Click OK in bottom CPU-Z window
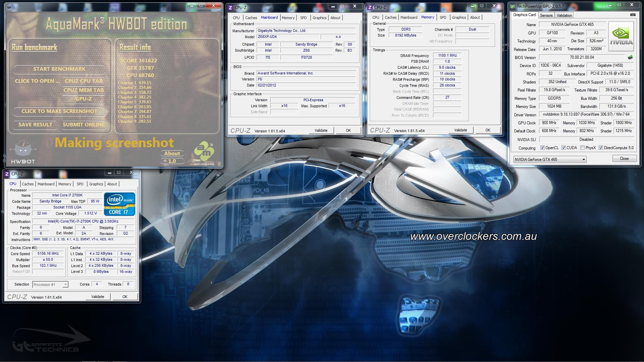The image size is (644, 362). [x=125, y=297]
